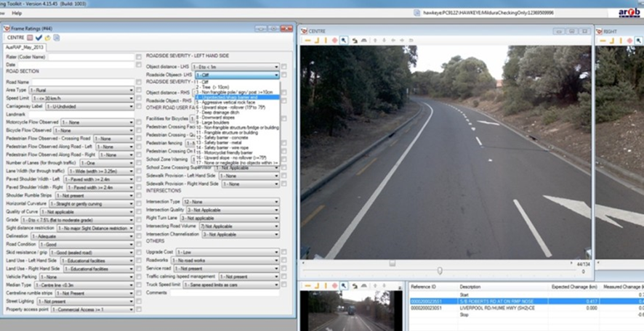Tick the checkbox beside the Date field
644x331 pixels.
[139, 65]
